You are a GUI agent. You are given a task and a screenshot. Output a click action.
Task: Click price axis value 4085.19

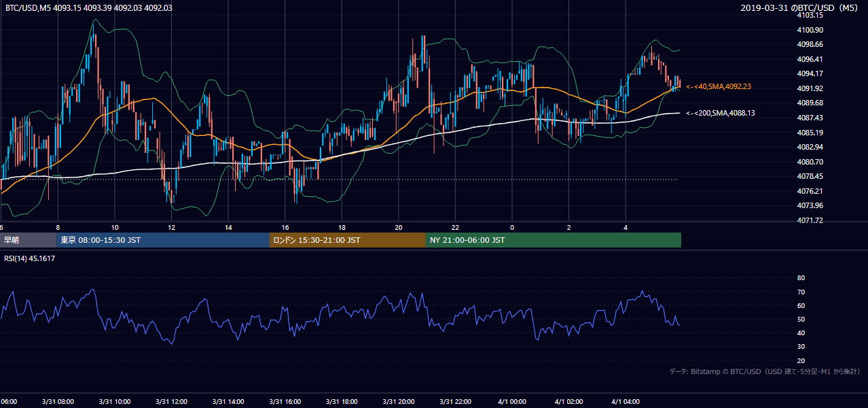point(810,133)
